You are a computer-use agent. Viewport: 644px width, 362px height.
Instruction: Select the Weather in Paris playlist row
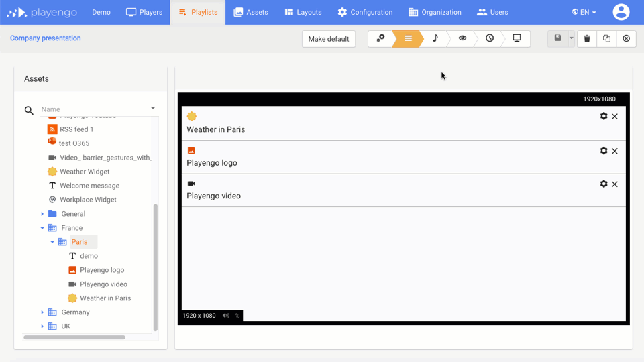404,123
